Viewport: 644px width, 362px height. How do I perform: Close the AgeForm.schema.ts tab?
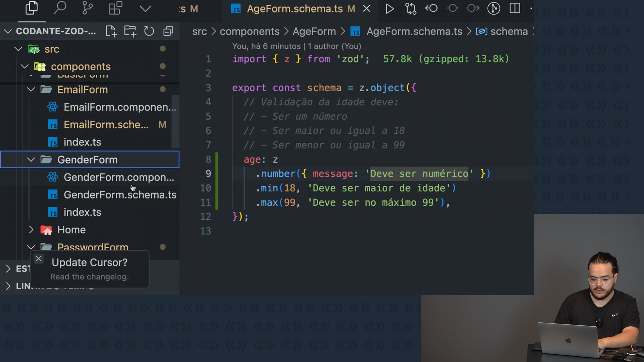(x=367, y=9)
